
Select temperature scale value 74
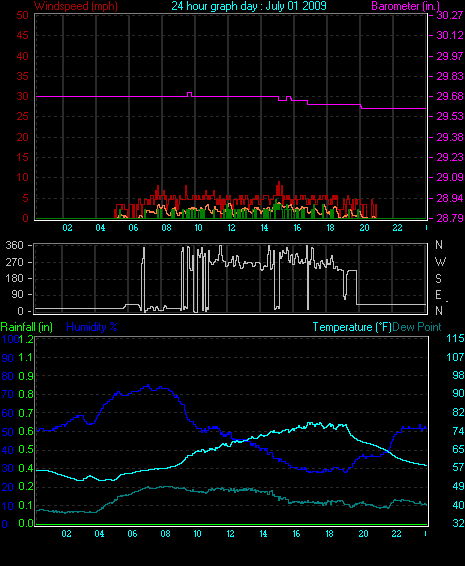pyautogui.click(x=458, y=431)
